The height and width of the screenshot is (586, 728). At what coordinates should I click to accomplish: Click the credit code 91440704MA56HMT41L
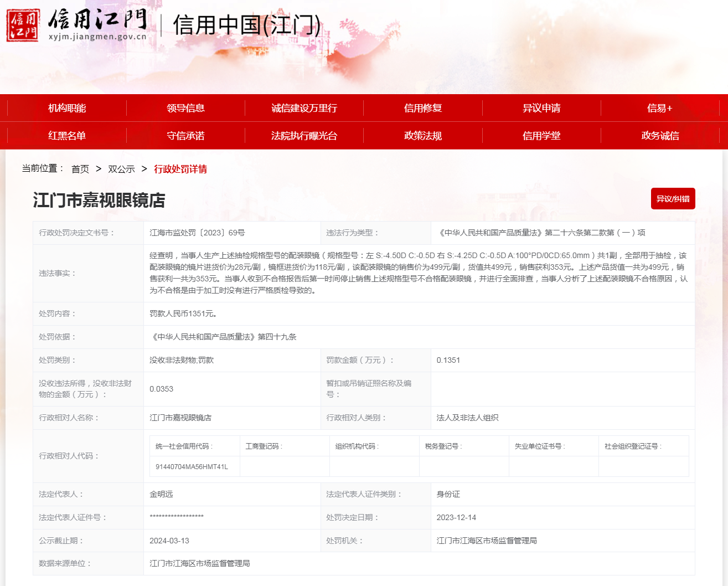(x=192, y=467)
